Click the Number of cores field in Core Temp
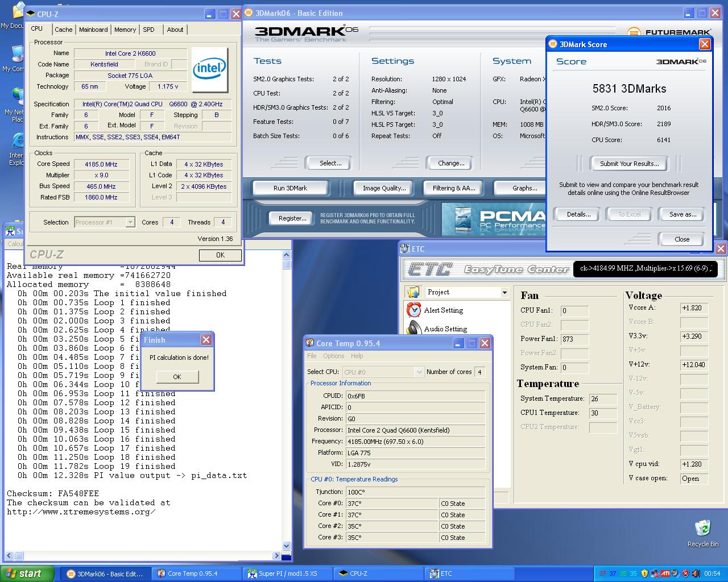 point(479,372)
